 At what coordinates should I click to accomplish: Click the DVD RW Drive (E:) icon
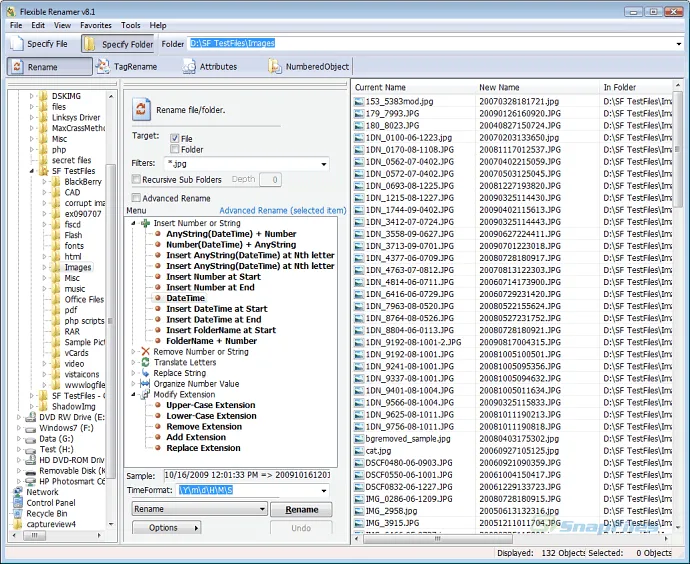[30, 417]
